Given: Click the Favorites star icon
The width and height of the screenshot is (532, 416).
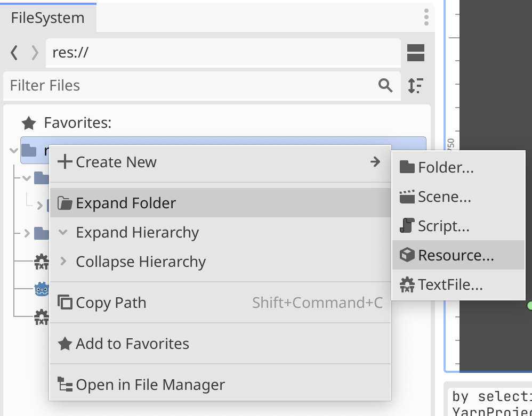Looking at the screenshot, I should (x=28, y=124).
